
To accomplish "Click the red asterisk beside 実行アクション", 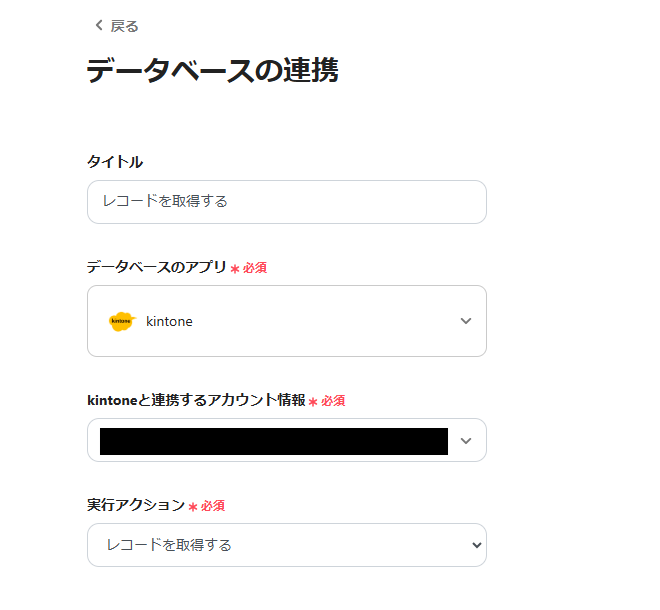I will pos(193,507).
